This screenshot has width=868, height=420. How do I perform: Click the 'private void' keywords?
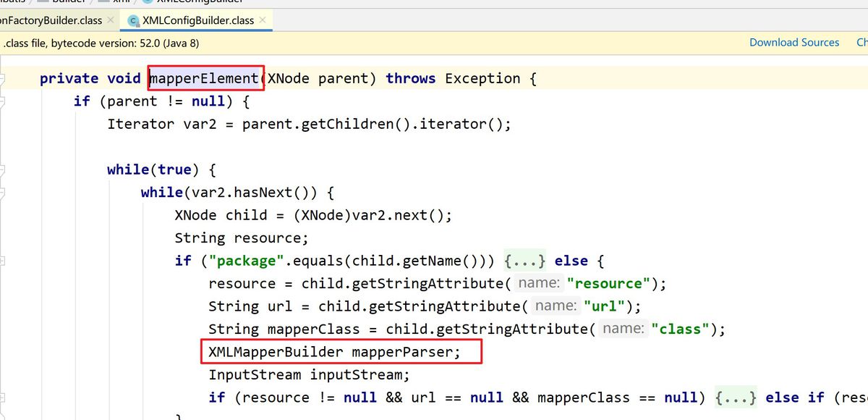click(90, 78)
